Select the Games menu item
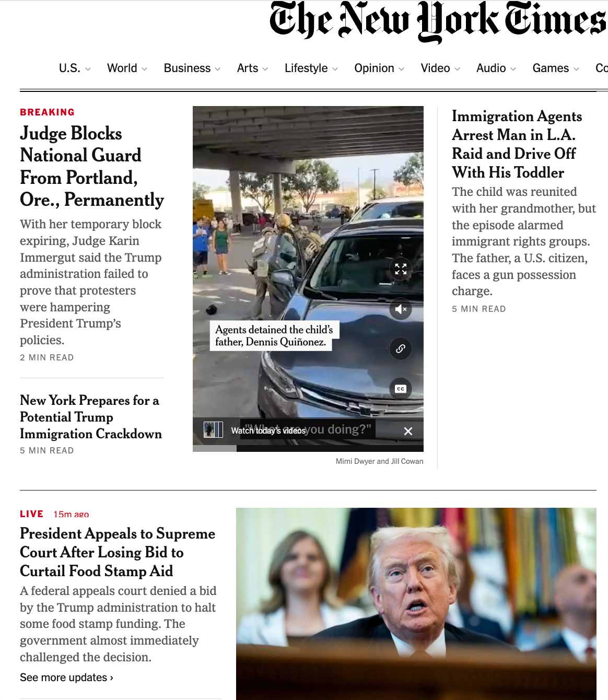608x700 pixels. (556, 68)
